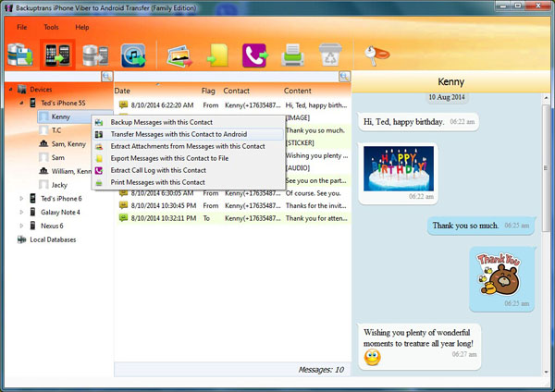Collapse the Devices tree node
Image resolution: width=555 pixels, height=392 pixels.
[x=10, y=90]
